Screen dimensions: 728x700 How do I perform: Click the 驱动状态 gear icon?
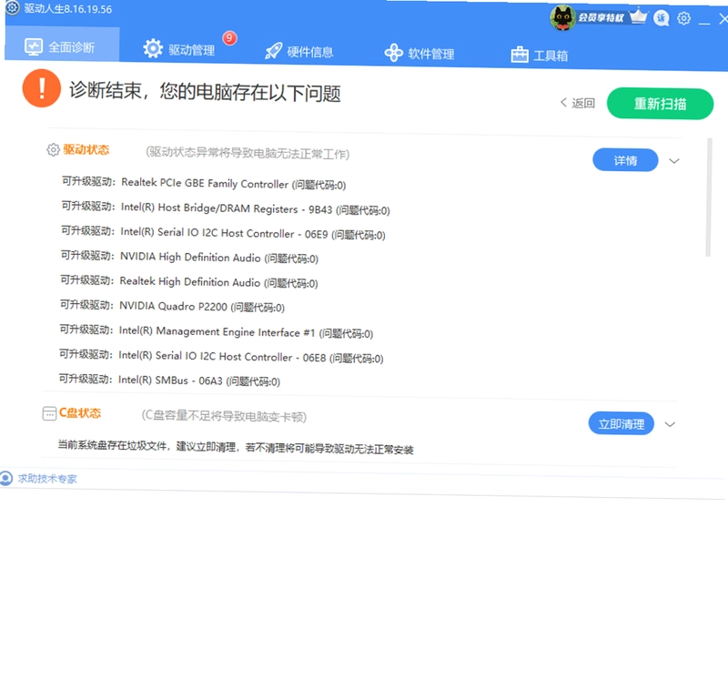pos(54,149)
